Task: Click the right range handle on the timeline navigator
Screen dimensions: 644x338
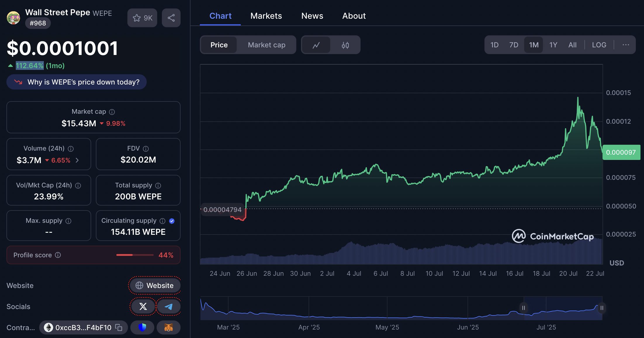Action: click(x=602, y=308)
